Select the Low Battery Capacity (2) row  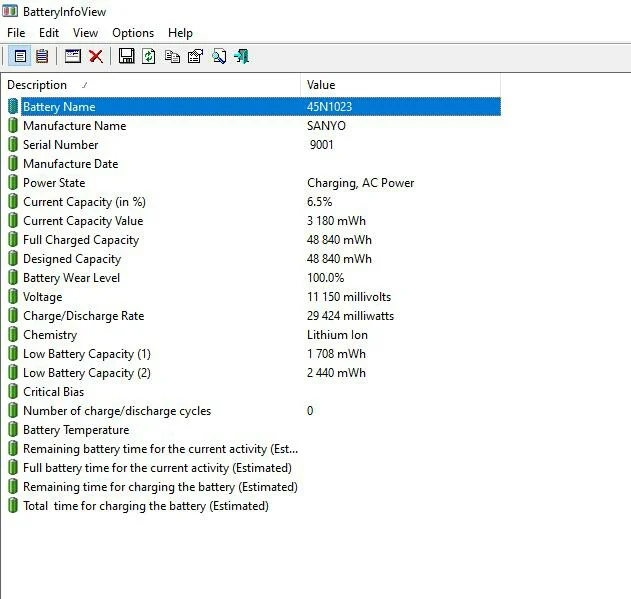[254, 373]
